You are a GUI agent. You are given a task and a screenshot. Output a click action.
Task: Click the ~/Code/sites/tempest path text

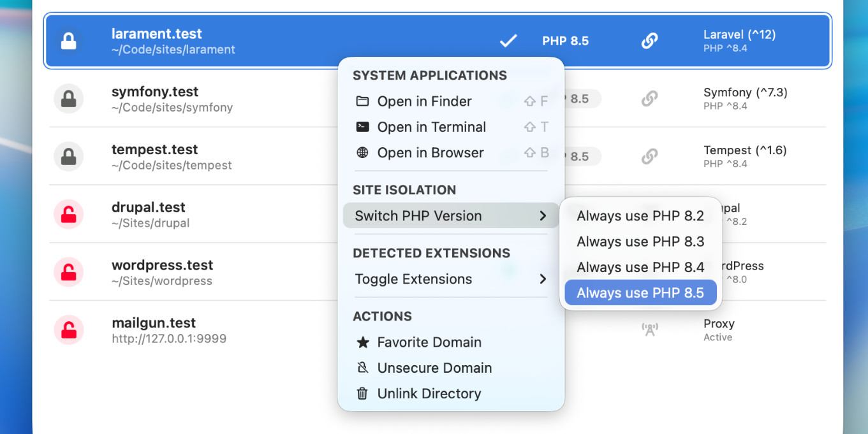[x=172, y=166]
